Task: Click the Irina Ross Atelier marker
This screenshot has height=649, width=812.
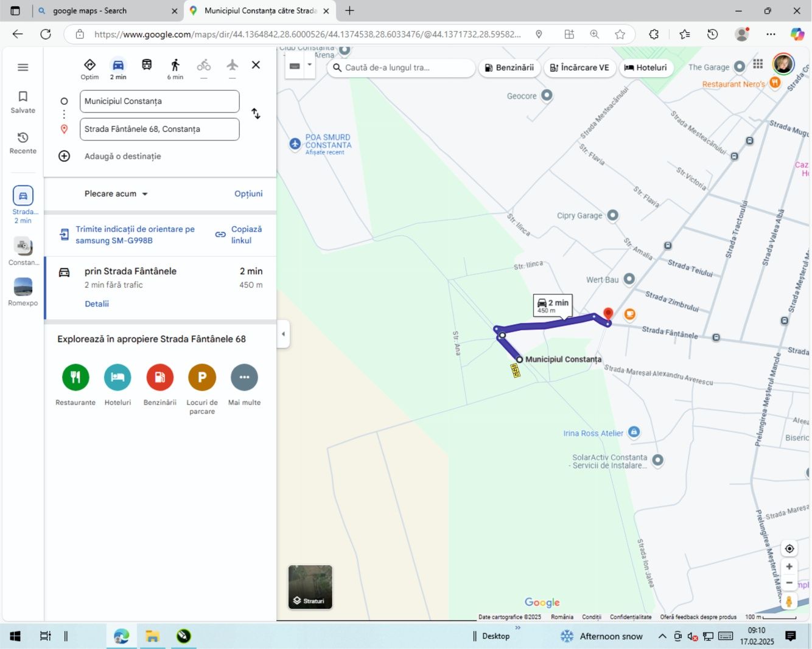Action: (634, 432)
